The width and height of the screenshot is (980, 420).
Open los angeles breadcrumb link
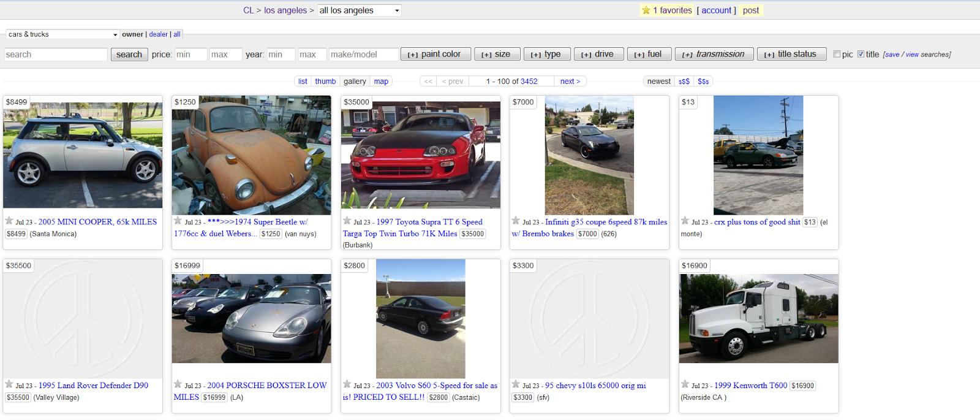coord(285,10)
